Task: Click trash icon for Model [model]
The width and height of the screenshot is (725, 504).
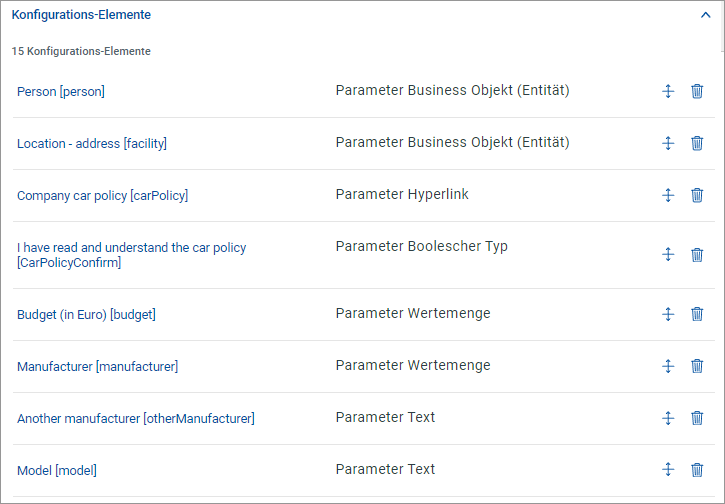Action: 697,469
